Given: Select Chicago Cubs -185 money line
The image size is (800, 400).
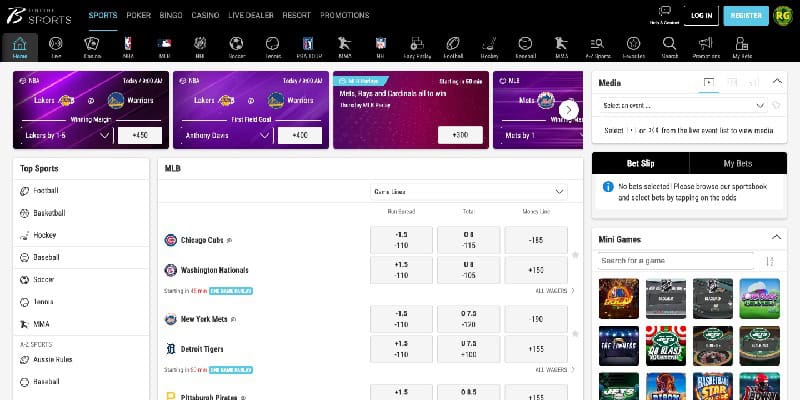Looking at the screenshot, I should point(536,240).
